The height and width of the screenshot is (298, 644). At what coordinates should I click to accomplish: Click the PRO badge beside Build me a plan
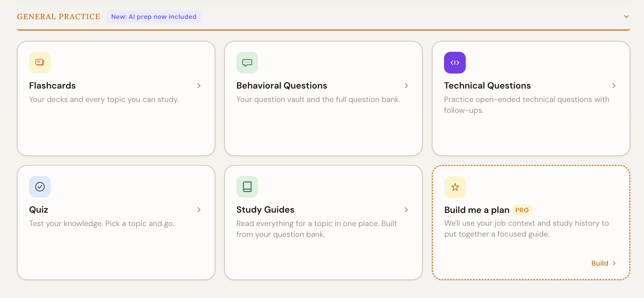tap(522, 210)
